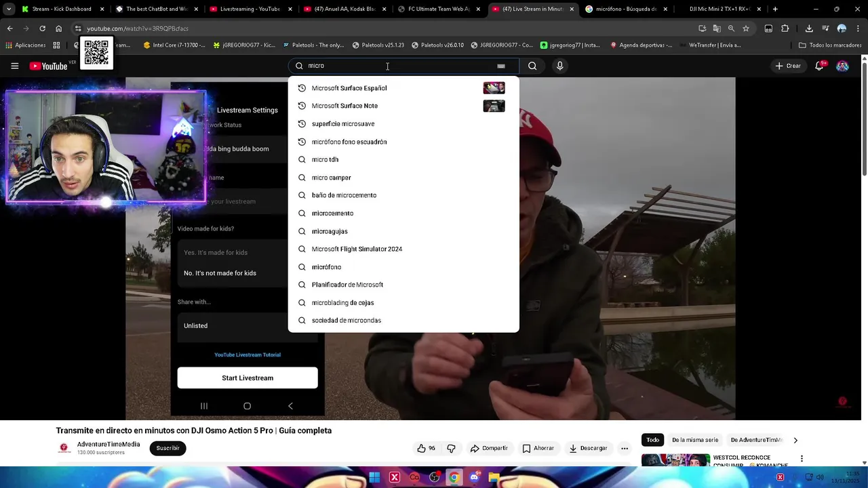
Task: Switch to Stream - Kick Dashboard tab
Action: coord(61,9)
